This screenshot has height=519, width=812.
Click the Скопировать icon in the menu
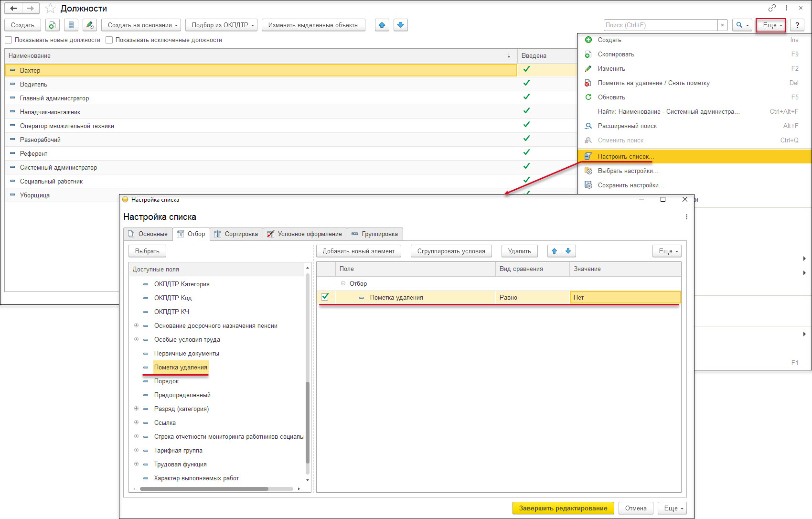(588, 54)
